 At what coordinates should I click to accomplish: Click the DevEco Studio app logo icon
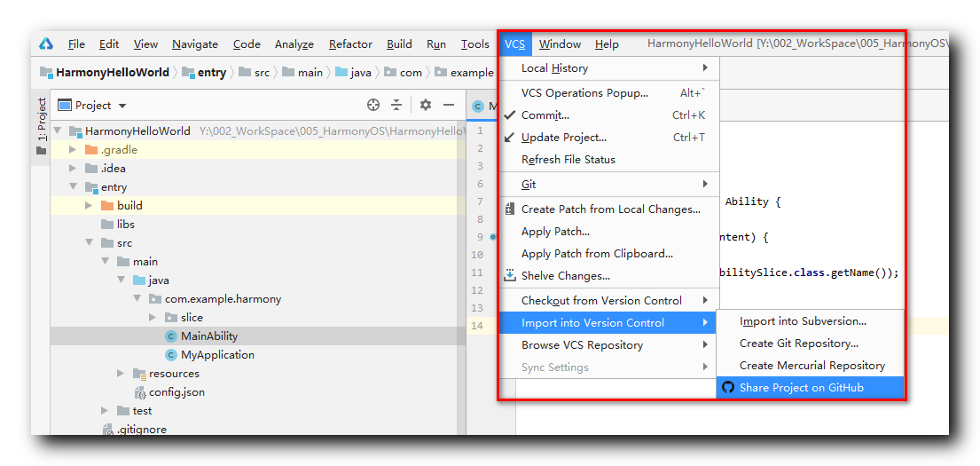click(x=47, y=43)
